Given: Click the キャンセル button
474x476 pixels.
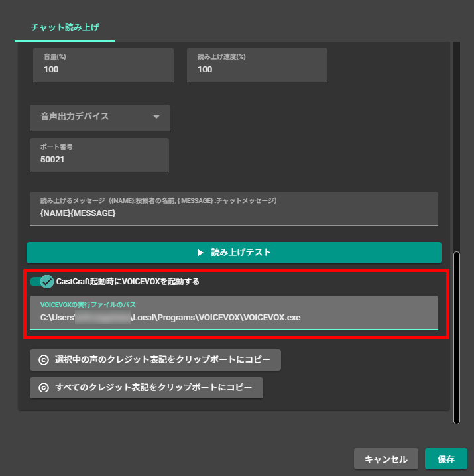Looking at the screenshot, I should click(386, 459).
